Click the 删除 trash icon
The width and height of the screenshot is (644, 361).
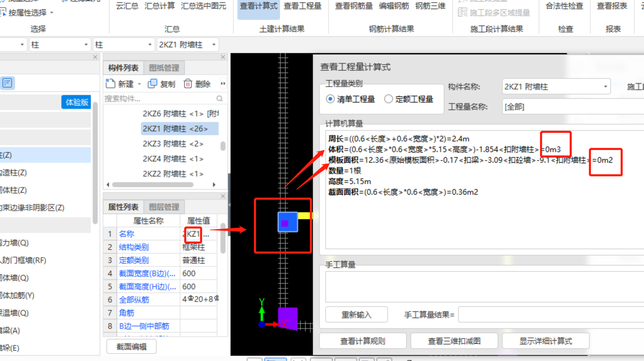(188, 84)
